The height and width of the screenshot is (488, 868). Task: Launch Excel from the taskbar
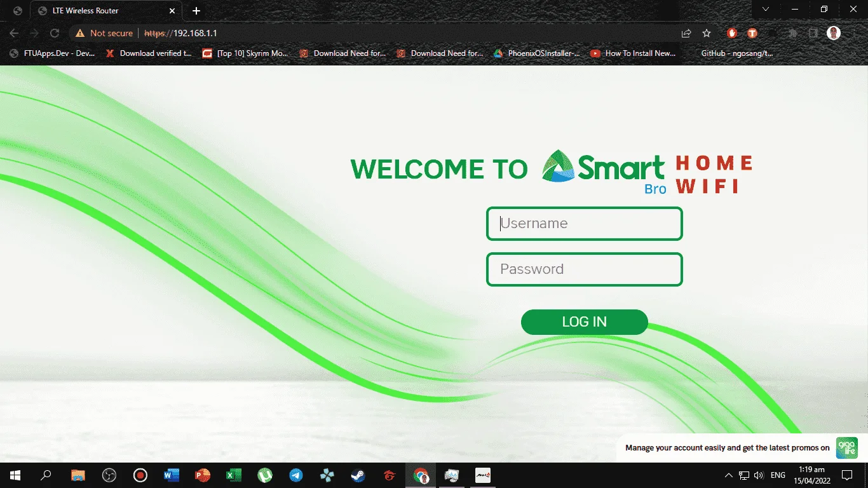point(234,475)
